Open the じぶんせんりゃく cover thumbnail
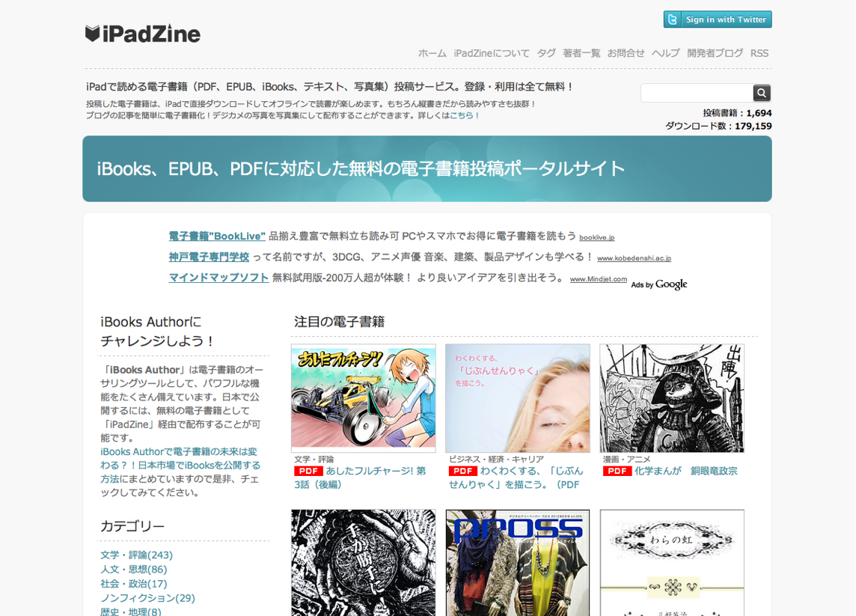This screenshot has height=616, width=856. click(x=518, y=398)
